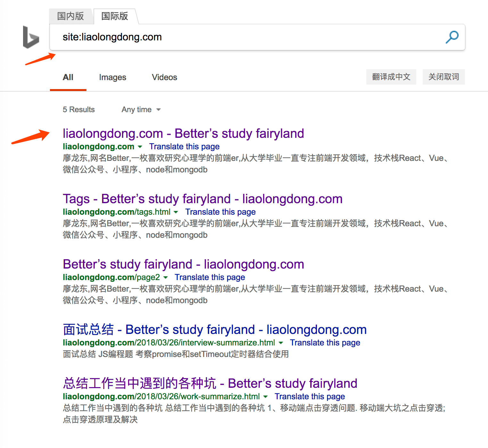Click the 翻译成中文 button
This screenshot has height=448, width=488.
391,77
